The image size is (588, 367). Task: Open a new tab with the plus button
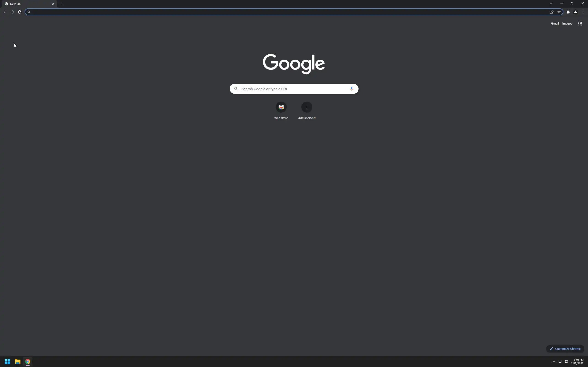tap(62, 4)
